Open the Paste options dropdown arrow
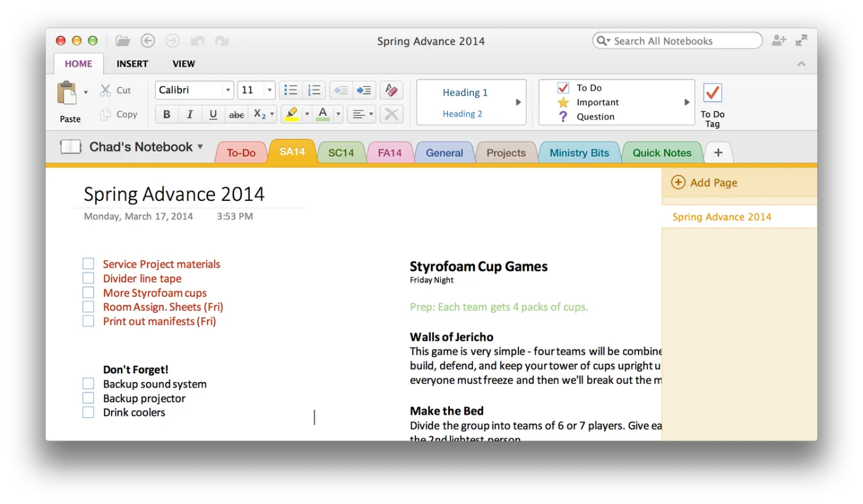 (x=86, y=92)
